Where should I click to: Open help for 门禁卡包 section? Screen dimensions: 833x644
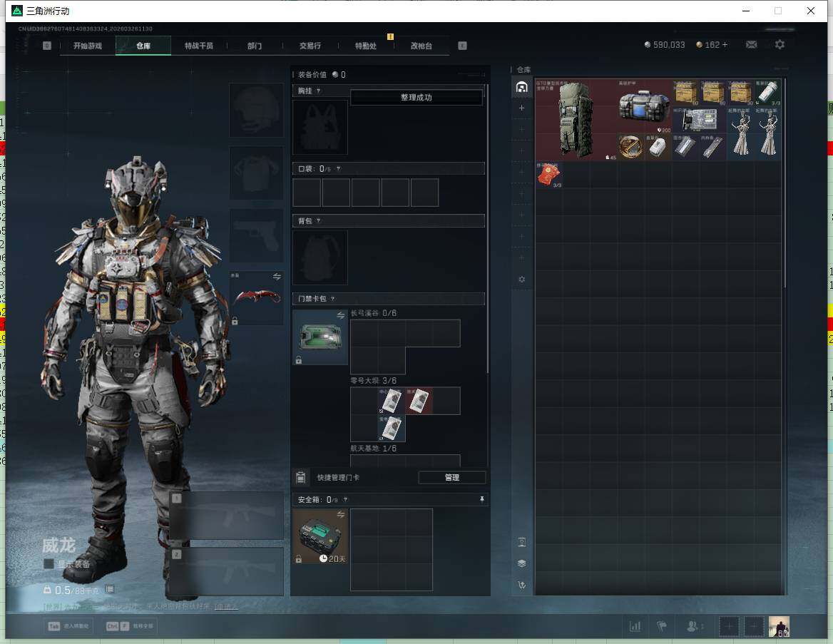click(332, 299)
